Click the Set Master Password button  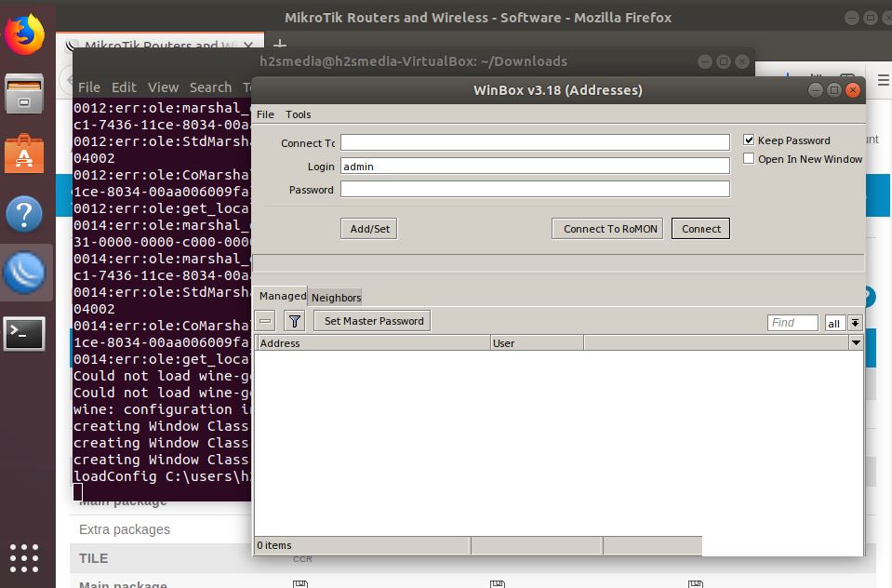coord(373,321)
